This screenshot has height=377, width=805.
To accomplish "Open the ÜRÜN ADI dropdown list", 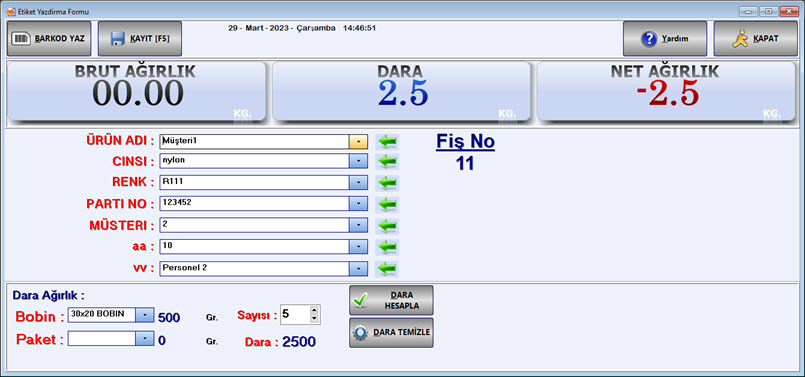I will pos(358,142).
